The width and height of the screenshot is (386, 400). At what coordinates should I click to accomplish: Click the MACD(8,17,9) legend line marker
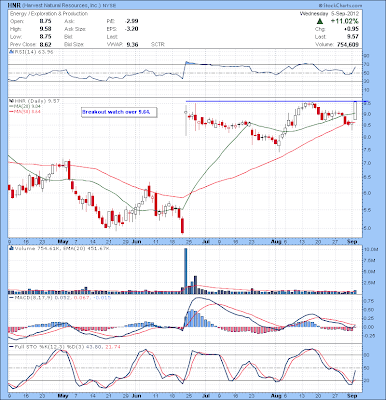tap(11, 297)
